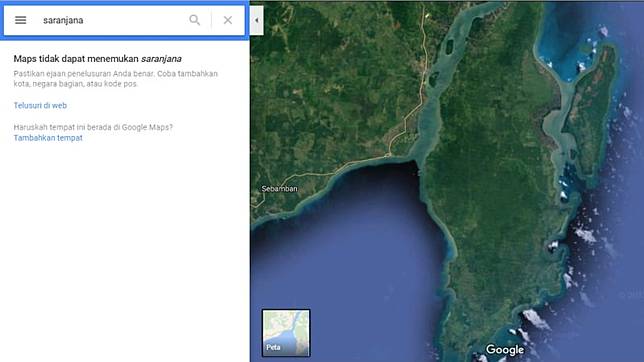Click the "Tambahkan tempat" link
Screen dimensions: 644x362
tap(48, 138)
